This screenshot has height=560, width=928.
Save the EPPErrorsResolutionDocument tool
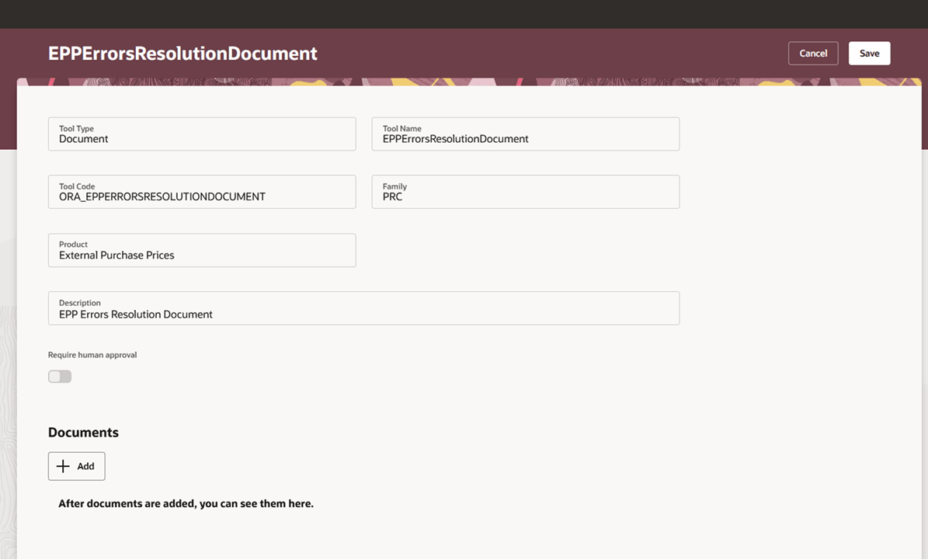[x=869, y=54]
